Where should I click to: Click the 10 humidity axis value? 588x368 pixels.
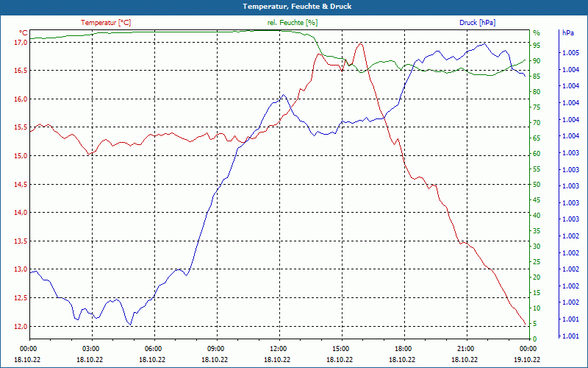537,308
